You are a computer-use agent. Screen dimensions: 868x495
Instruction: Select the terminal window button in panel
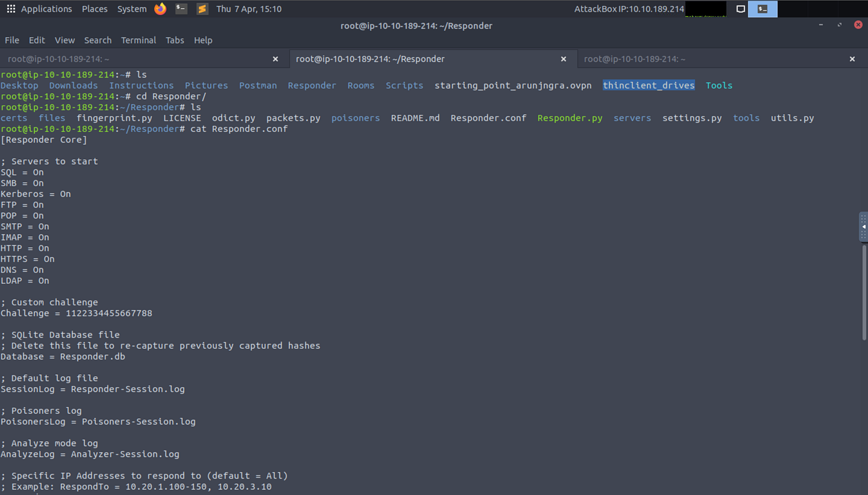point(763,9)
